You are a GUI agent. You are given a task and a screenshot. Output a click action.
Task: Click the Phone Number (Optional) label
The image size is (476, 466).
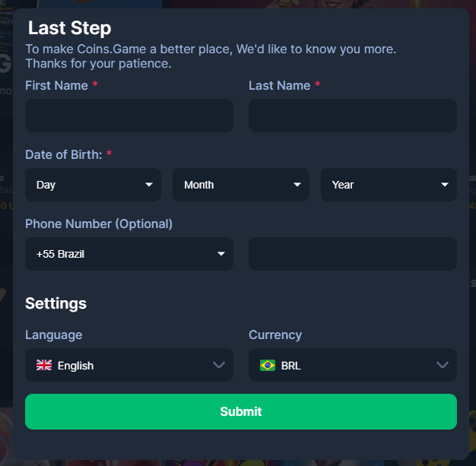point(99,224)
